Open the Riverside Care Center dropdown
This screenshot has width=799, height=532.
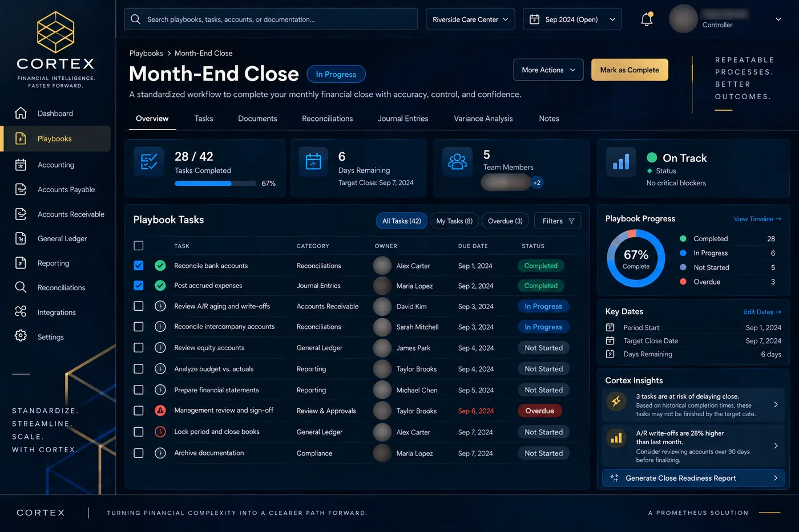(x=470, y=19)
